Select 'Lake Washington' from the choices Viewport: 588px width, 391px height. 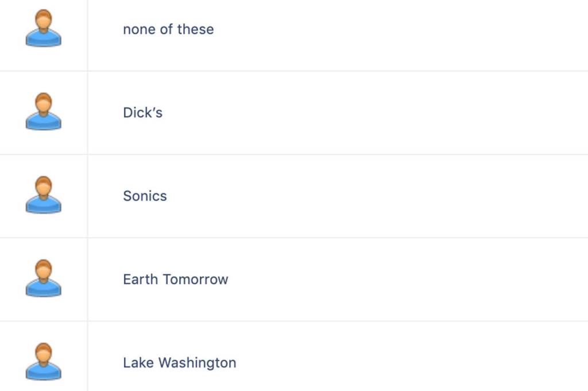point(179,362)
